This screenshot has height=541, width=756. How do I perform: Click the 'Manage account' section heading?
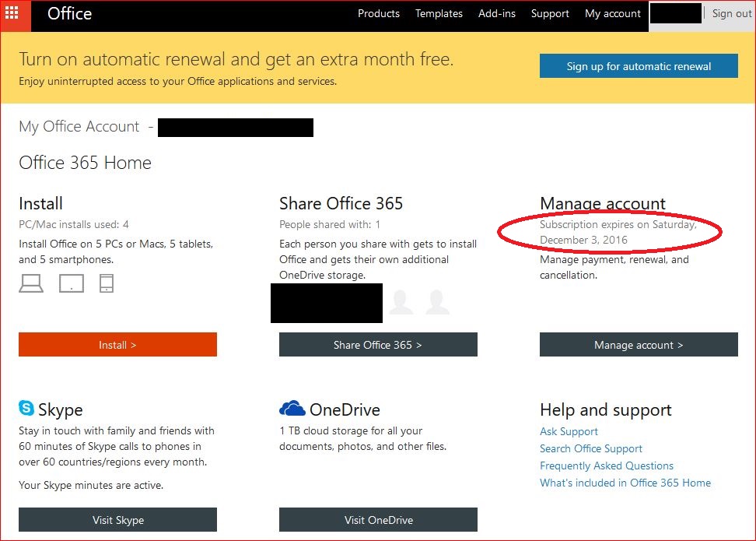[603, 203]
